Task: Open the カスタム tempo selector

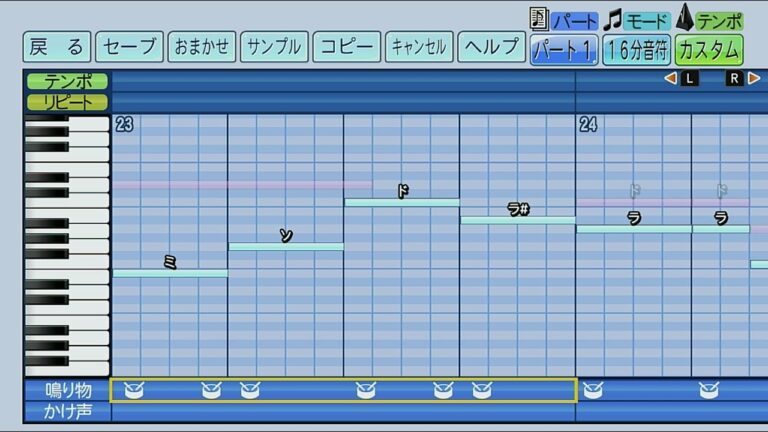Action: (x=708, y=49)
